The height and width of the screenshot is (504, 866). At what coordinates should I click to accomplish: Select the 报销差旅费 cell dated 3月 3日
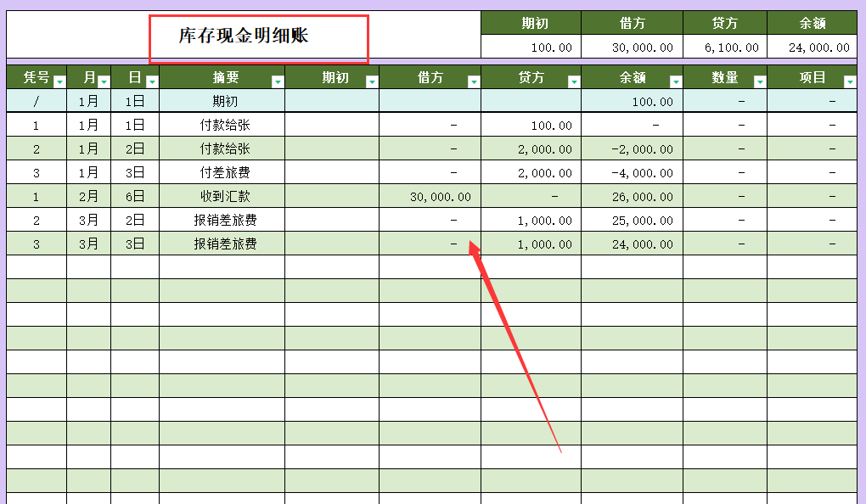222,244
